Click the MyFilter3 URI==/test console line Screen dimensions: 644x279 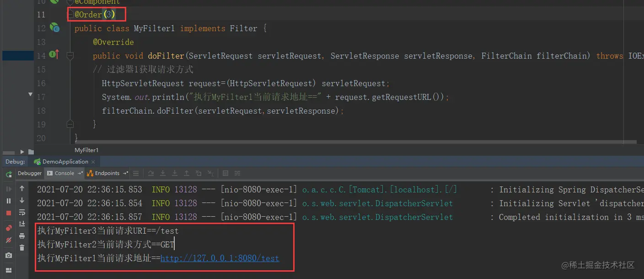(108, 231)
